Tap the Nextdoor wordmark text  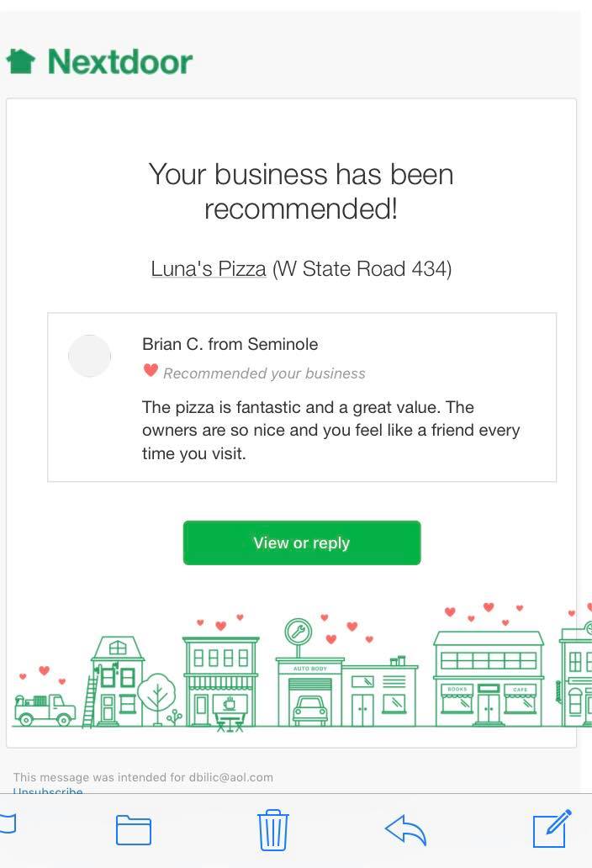click(120, 61)
